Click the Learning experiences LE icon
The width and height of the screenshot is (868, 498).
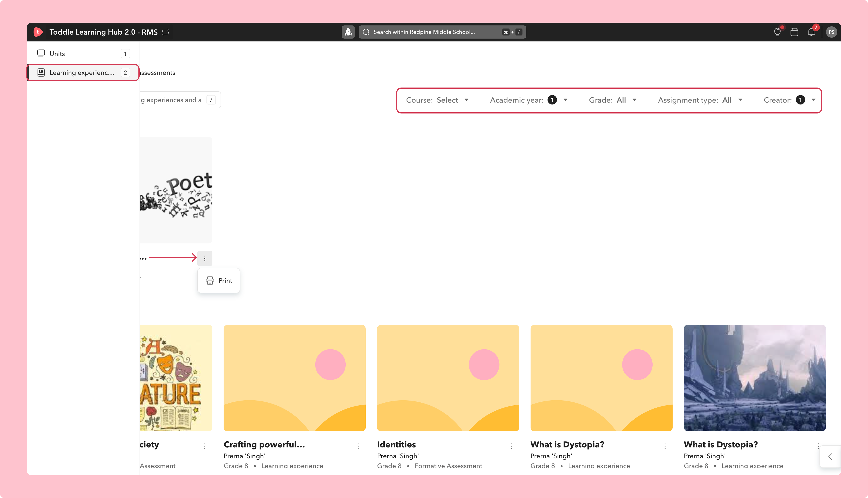41,73
